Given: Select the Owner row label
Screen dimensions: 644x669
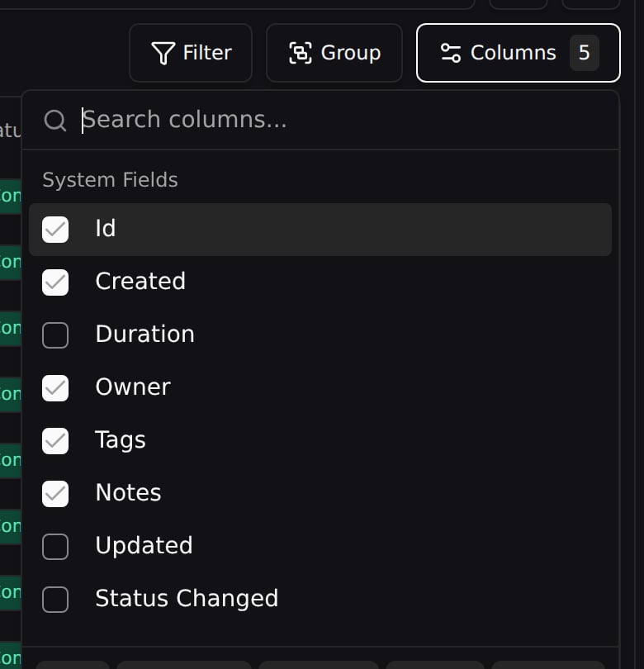Looking at the screenshot, I should click(x=133, y=387).
